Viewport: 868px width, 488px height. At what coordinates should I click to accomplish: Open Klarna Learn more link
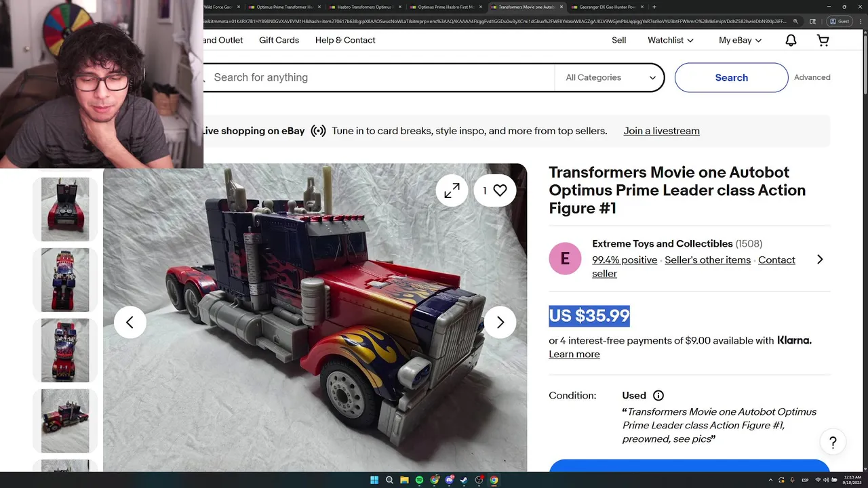[x=574, y=354]
